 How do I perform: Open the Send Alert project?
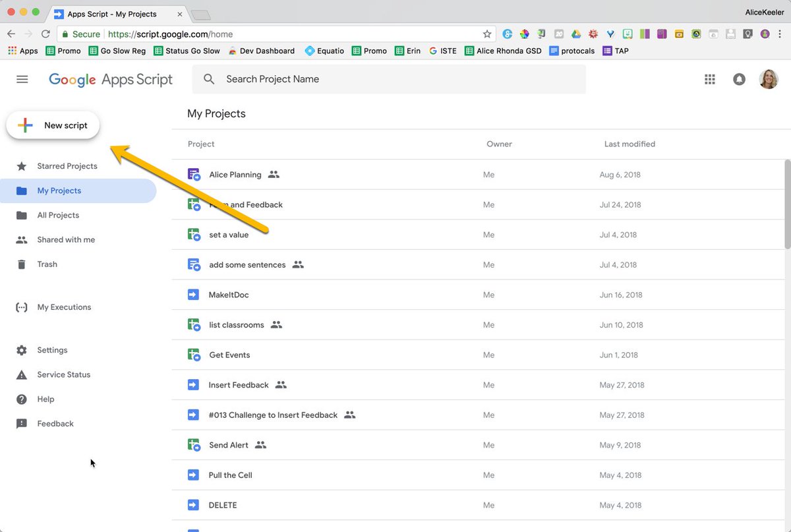click(x=229, y=445)
